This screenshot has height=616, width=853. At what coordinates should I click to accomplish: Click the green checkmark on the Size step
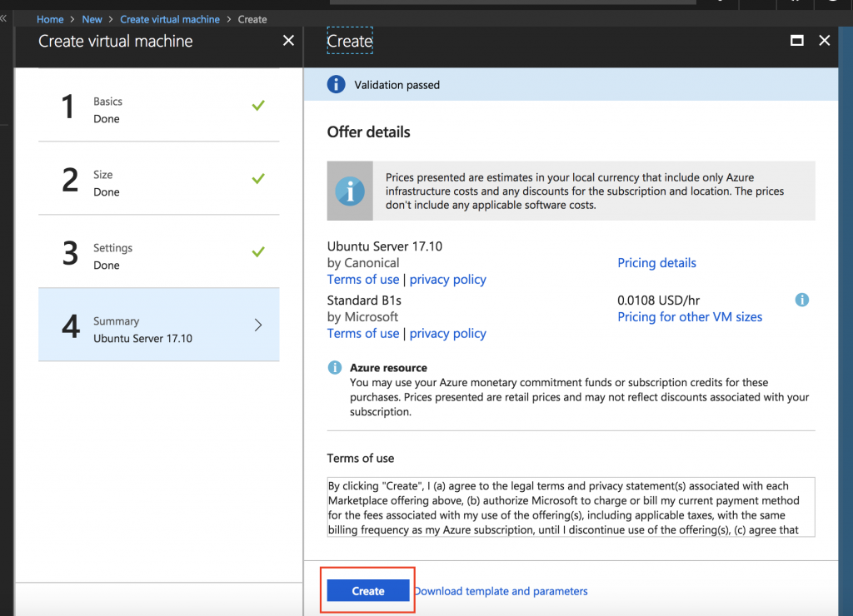tap(257, 177)
